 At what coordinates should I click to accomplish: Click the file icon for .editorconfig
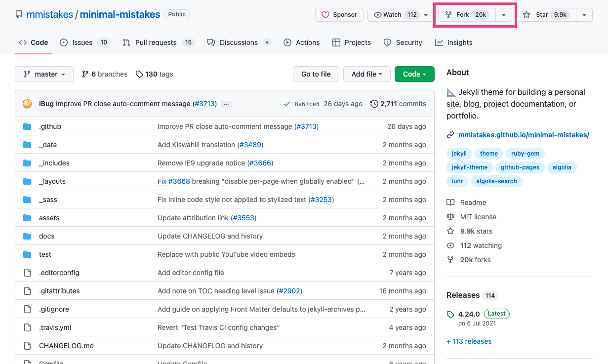click(x=27, y=273)
